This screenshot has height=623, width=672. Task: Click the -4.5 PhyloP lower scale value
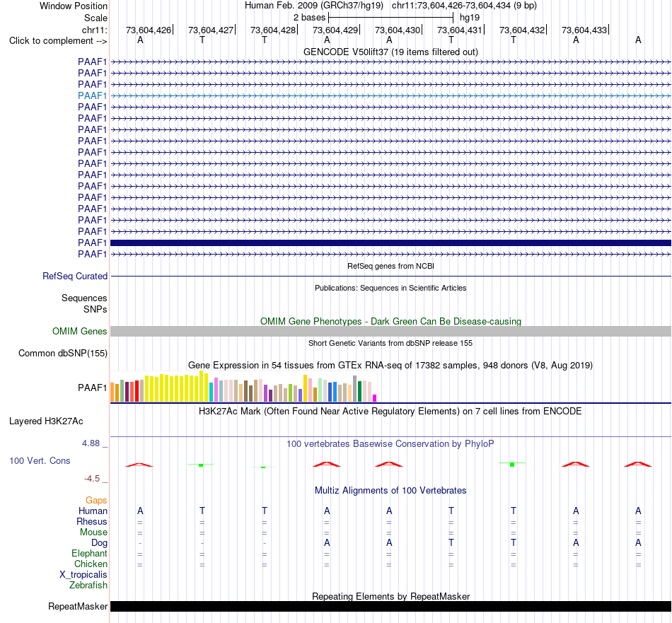pos(92,479)
